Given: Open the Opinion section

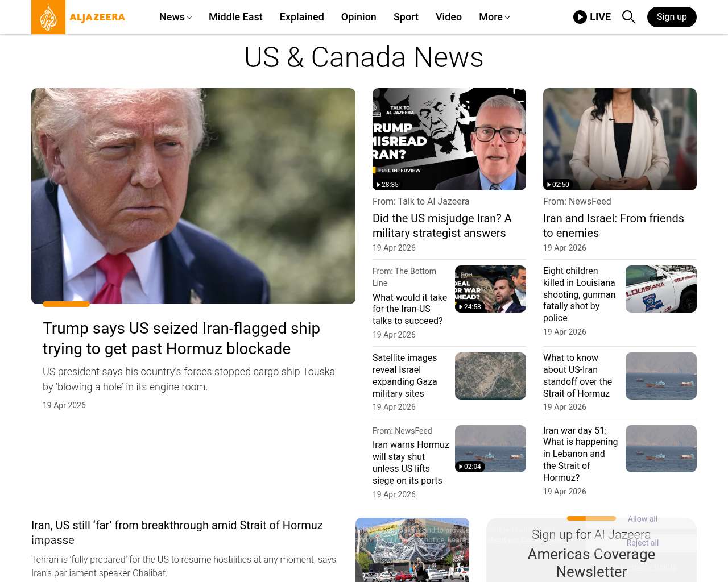Looking at the screenshot, I should (x=359, y=17).
